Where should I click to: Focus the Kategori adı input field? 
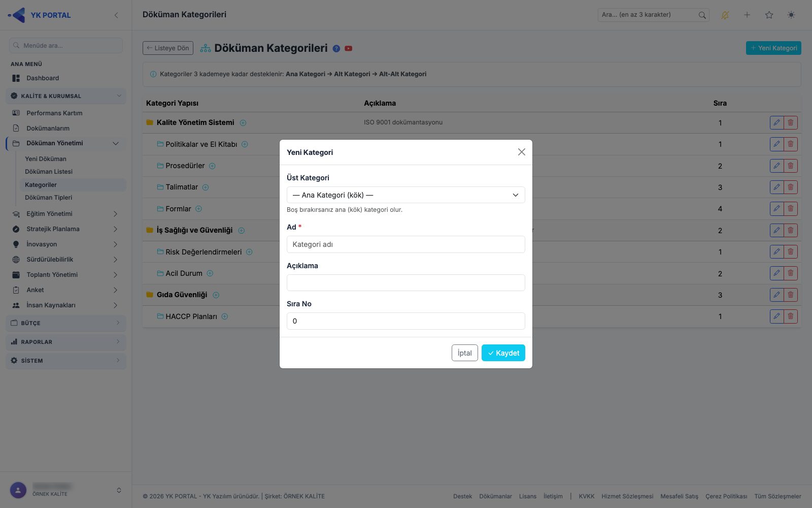point(405,244)
